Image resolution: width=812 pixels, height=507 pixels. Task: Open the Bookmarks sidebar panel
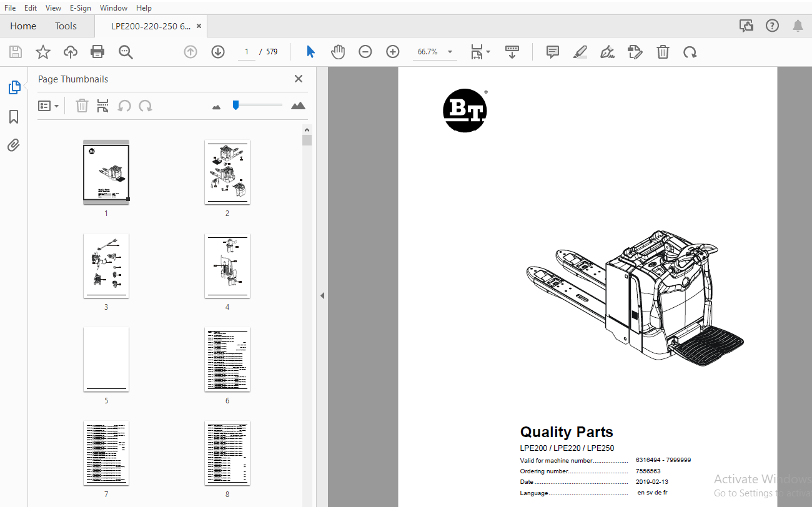(14, 117)
